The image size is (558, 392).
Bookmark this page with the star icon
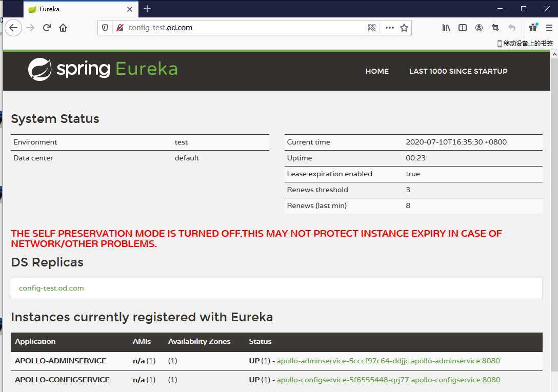pos(404,28)
